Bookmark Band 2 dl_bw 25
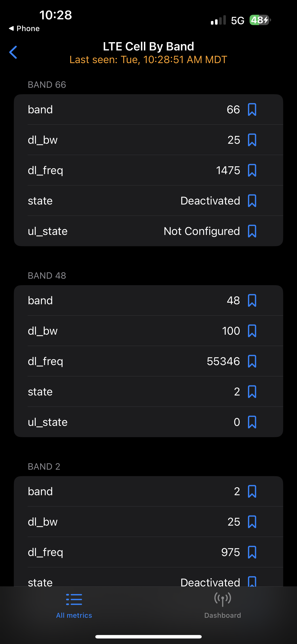The width and height of the screenshot is (297, 644). (x=252, y=522)
